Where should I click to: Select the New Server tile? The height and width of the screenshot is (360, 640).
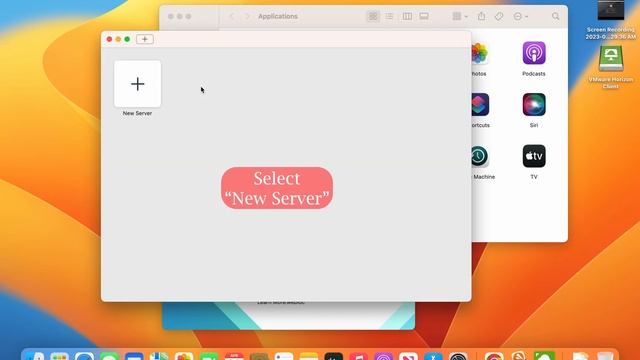[x=138, y=84]
